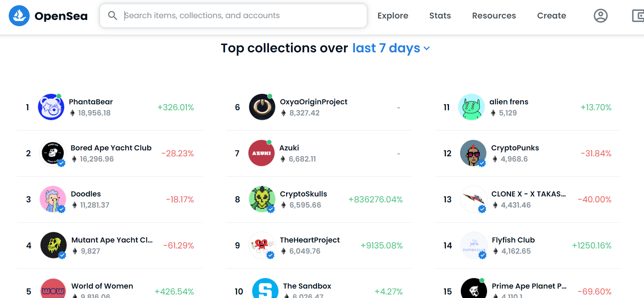Image resolution: width=644 pixels, height=298 pixels.
Task: Open the OxyaOriginProject name link
Action: coord(314,102)
